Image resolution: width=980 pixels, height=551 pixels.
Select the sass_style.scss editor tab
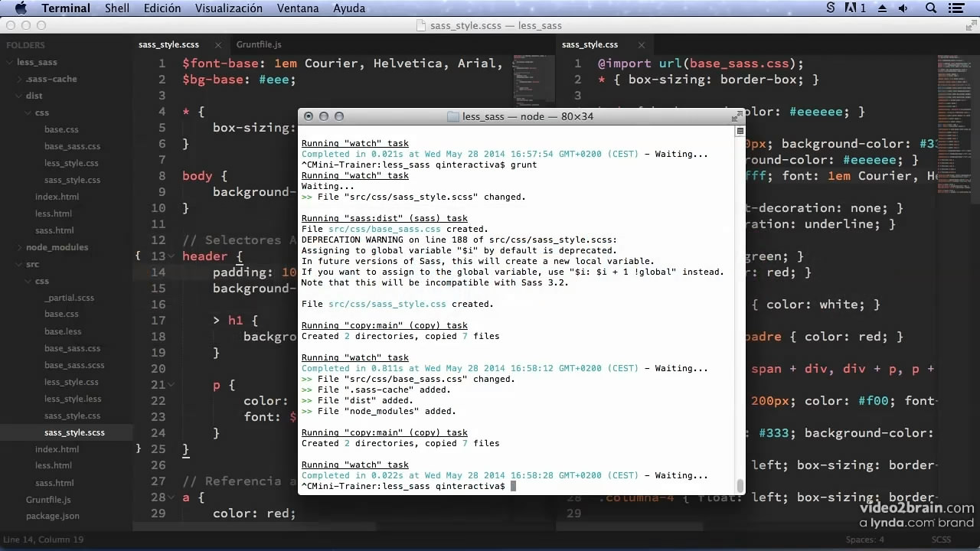point(168,45)
